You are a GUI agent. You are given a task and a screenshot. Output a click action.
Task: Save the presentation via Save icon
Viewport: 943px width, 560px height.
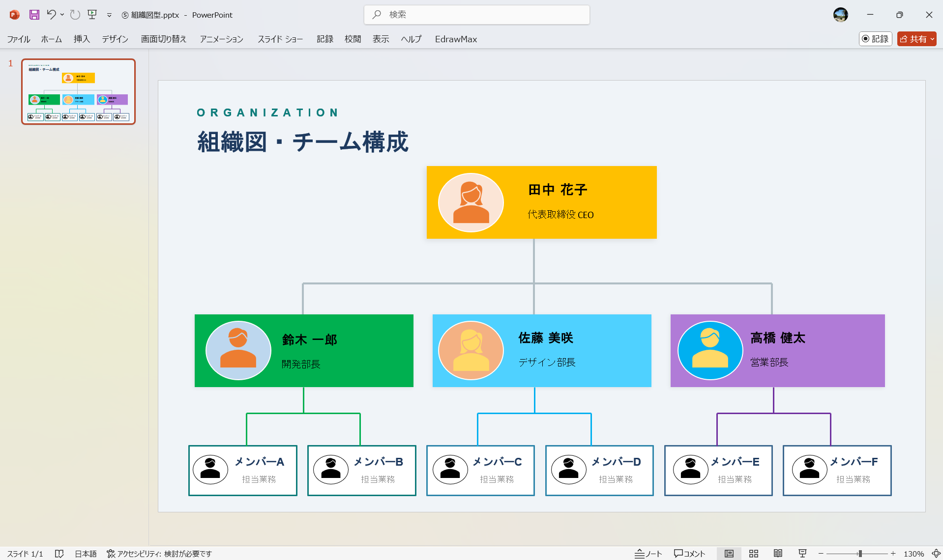tap(33, 15)
